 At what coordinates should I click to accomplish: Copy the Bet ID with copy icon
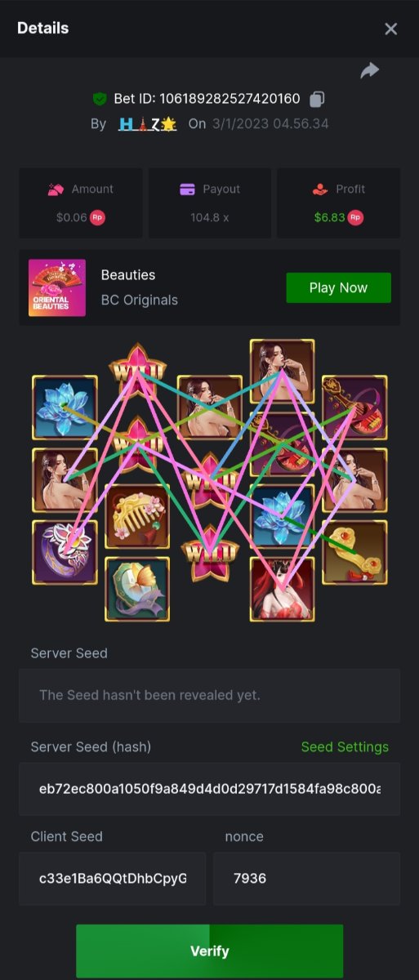tap(318, 99)
